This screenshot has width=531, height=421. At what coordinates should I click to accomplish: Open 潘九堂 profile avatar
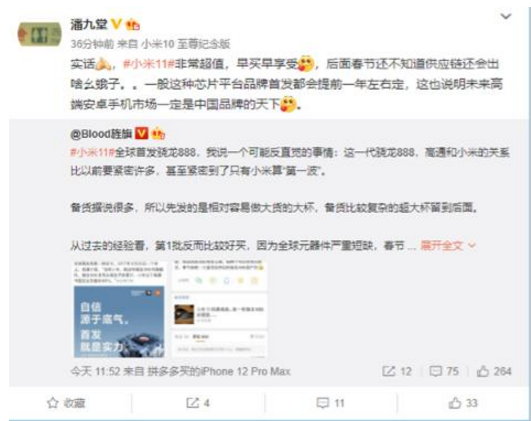click(39, 34)
